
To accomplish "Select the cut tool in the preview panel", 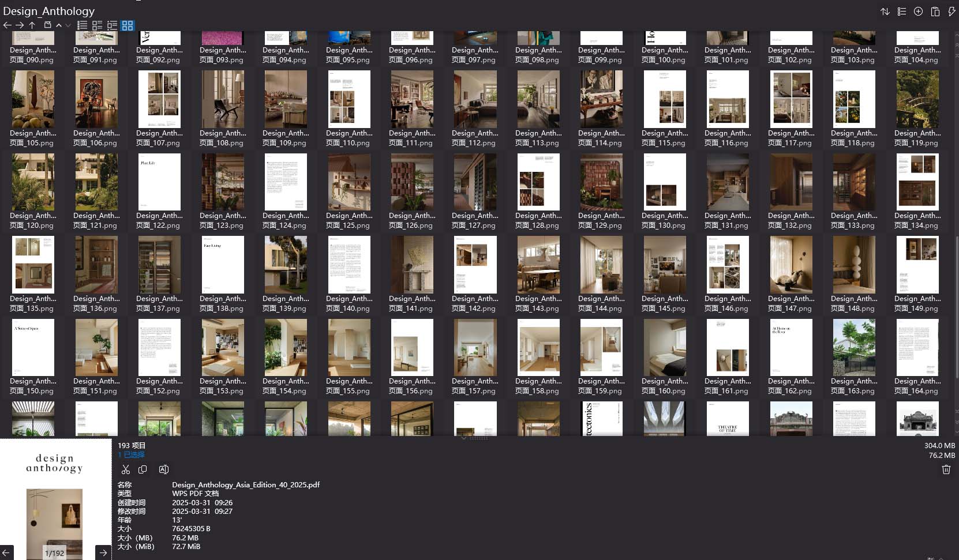I will (126, 469).
